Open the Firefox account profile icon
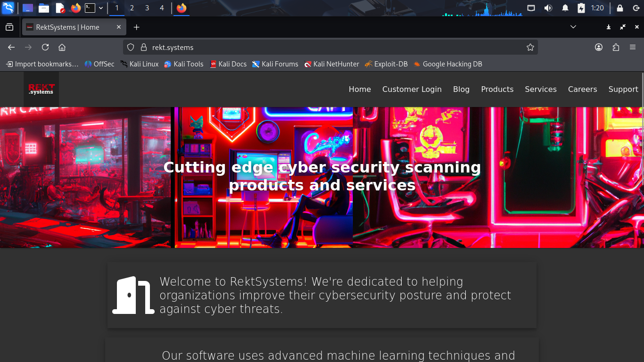This screenshot has height=362, width=644. click(x=599, y=47)
